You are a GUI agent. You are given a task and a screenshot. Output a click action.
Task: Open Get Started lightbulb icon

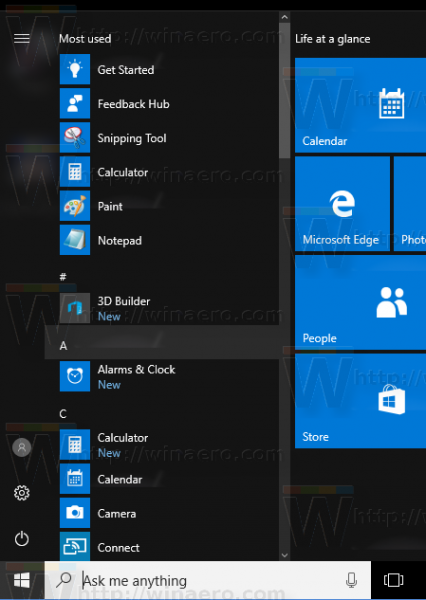click(75, 69)
